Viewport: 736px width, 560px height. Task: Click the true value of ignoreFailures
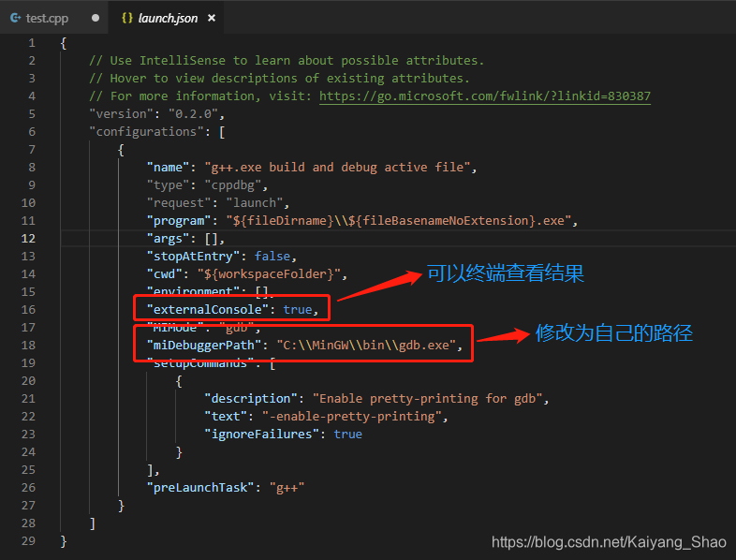347,435
